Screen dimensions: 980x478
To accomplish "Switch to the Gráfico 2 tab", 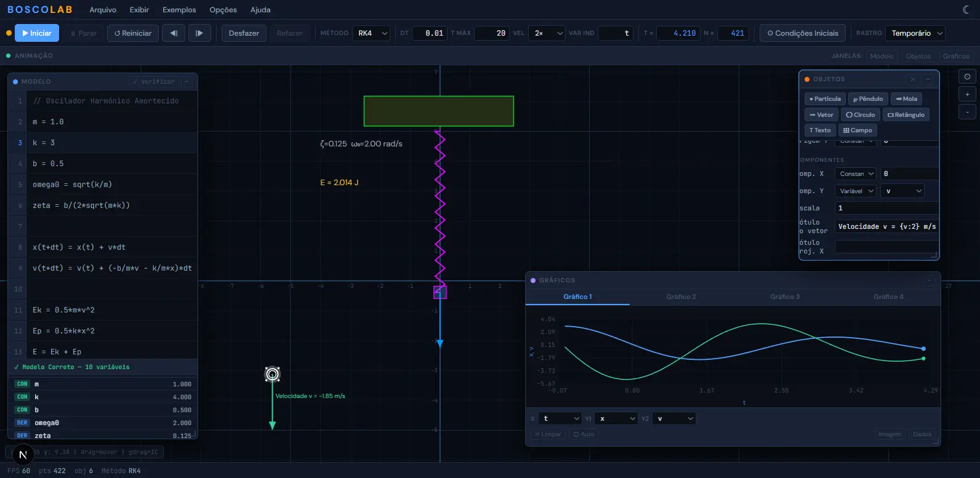I will 681,297.
